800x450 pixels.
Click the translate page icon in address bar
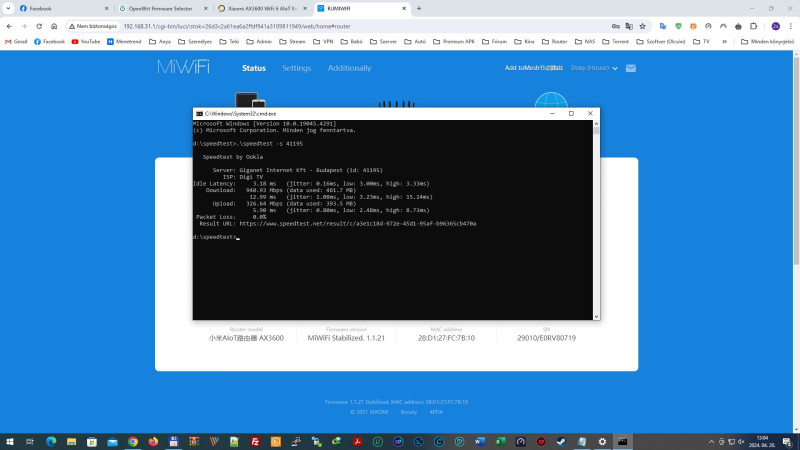tap(629, 26)
